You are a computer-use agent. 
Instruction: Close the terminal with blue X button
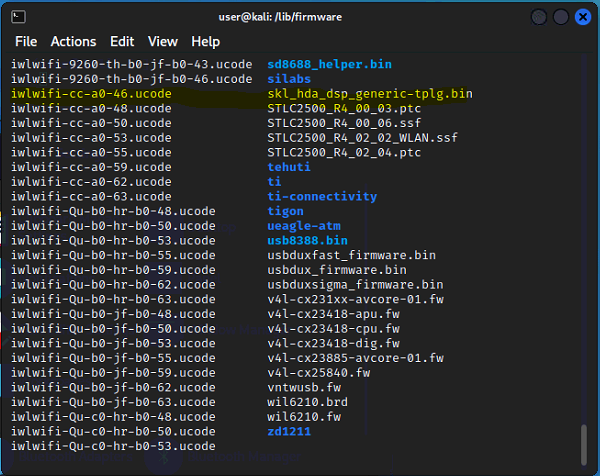pyautogui.click(x=583, y=17)
